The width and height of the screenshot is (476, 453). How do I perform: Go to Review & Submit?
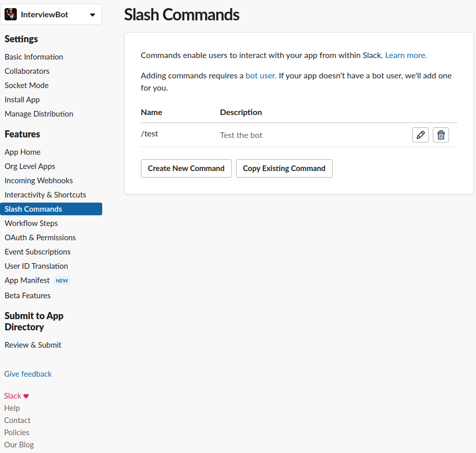tap(33, 345)
